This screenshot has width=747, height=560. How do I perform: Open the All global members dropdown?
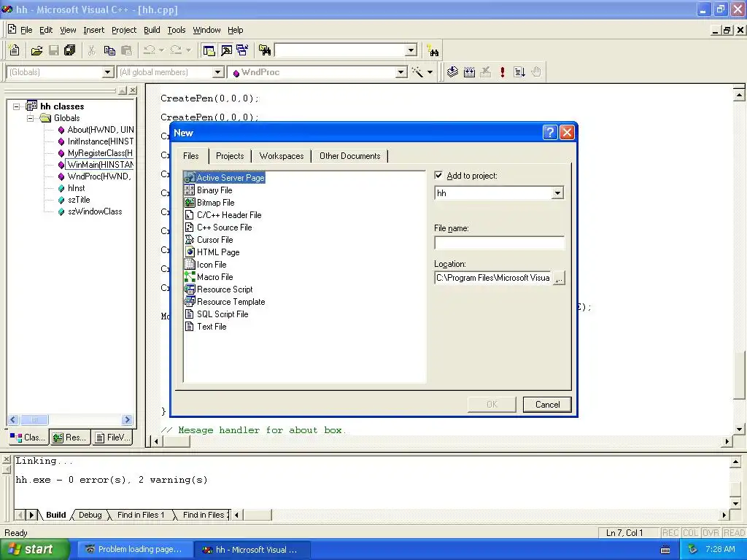click(x=217, y=72)
